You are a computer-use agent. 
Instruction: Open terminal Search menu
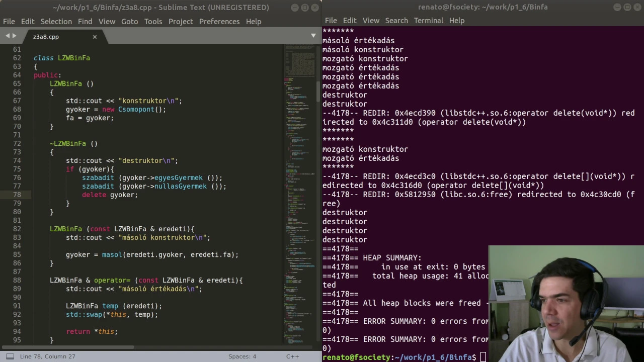(396, 21)
